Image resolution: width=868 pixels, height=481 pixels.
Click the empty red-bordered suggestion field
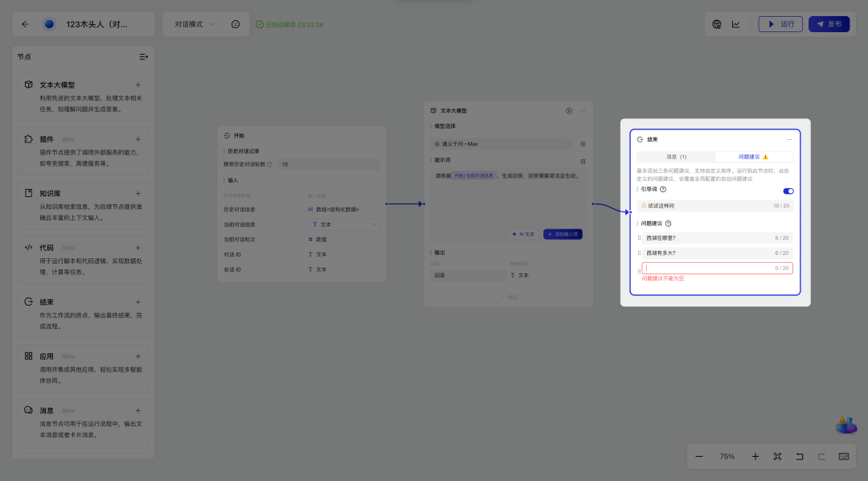718,268
